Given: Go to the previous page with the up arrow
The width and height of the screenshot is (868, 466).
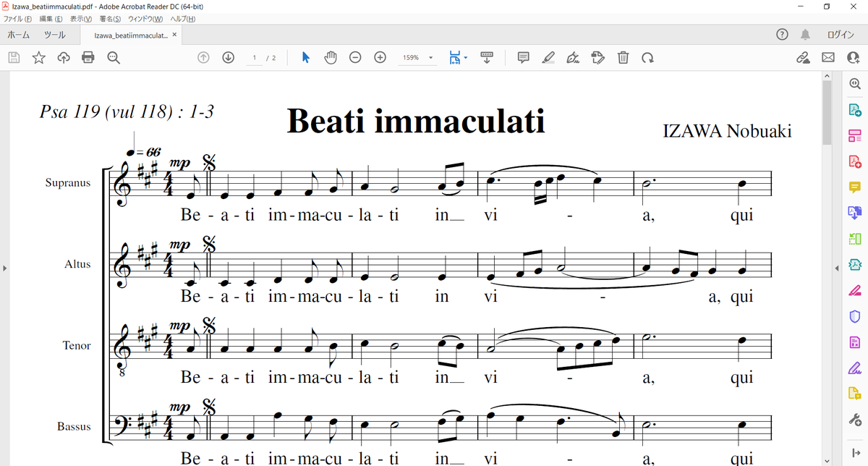Looking at the screenshot, I should tap(203, 58).
